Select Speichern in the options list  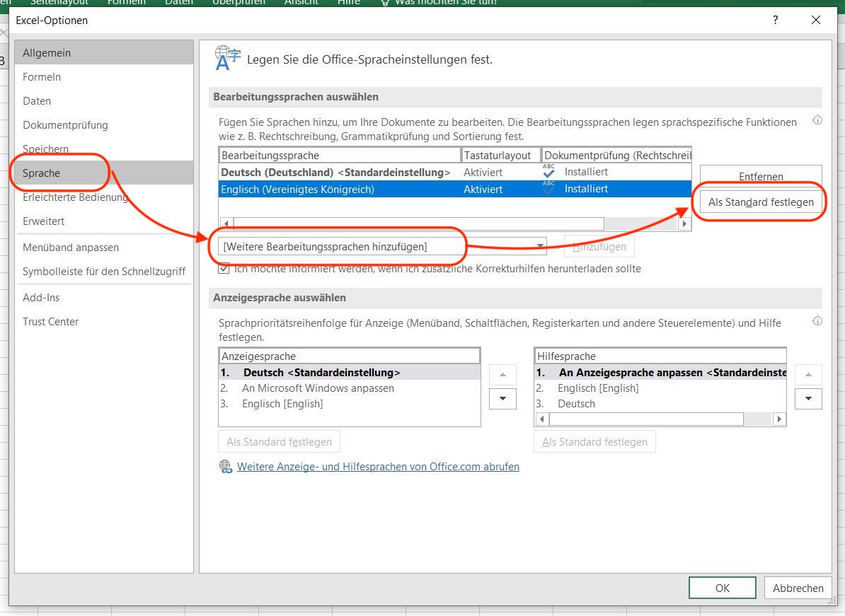[104, 149]
